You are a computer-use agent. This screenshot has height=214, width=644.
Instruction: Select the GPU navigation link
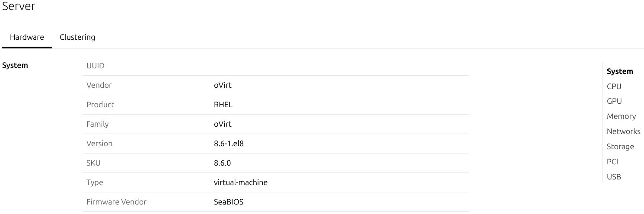click(x=614, y=101)
